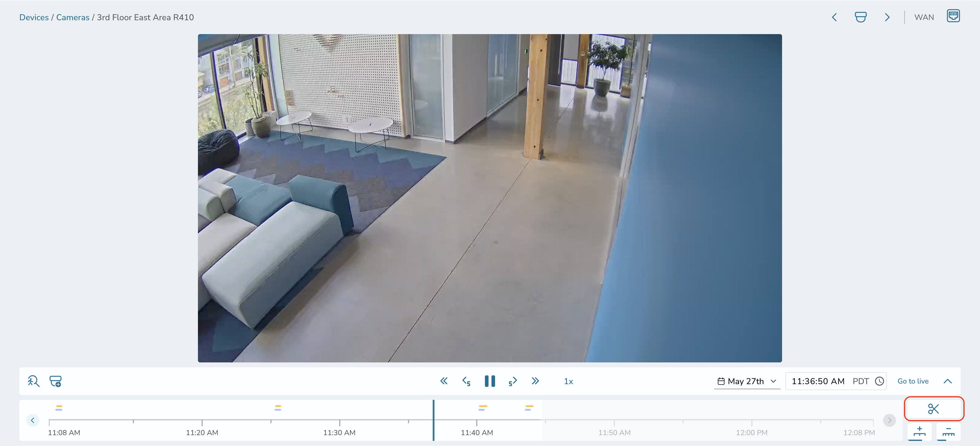The height and width of the screenshot is (446, 980).
Task: Click the last motion marker before 11:50 AM
Action: [x=529, y=408]
